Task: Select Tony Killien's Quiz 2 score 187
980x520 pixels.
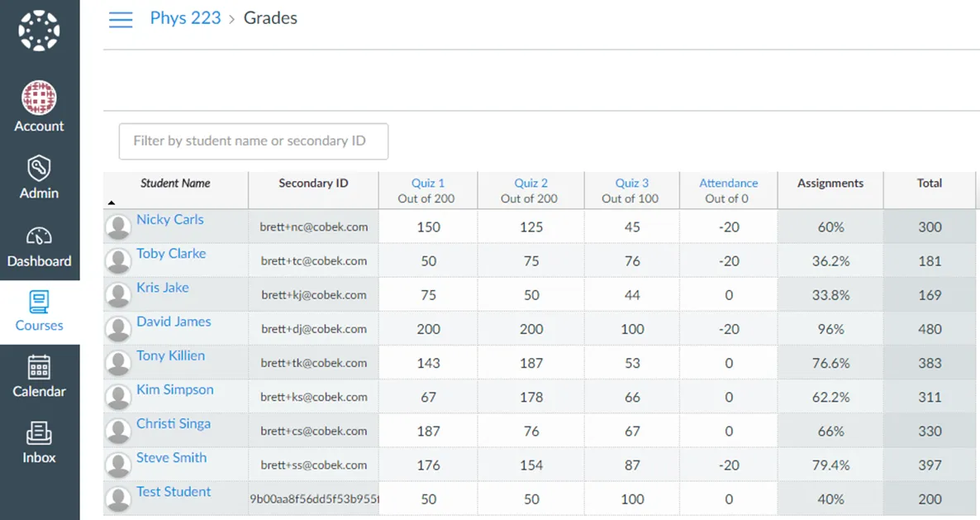Action: tap(531, 362)
